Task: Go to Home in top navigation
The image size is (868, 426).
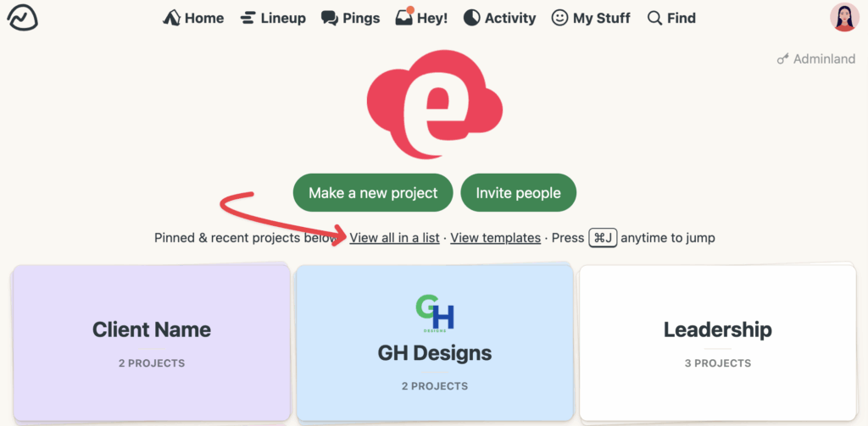Action: point(193,18)
